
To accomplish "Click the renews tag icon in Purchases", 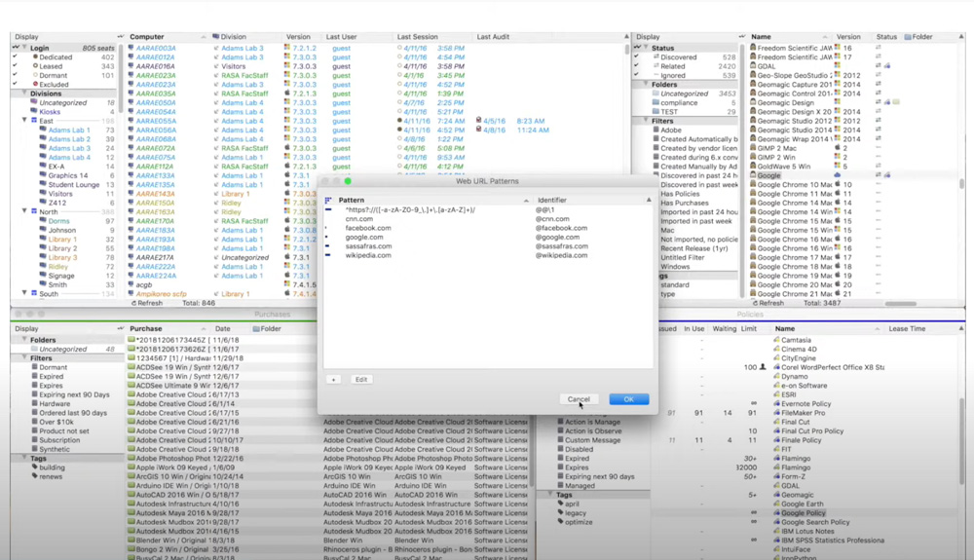I will click(x=35, y=476).
